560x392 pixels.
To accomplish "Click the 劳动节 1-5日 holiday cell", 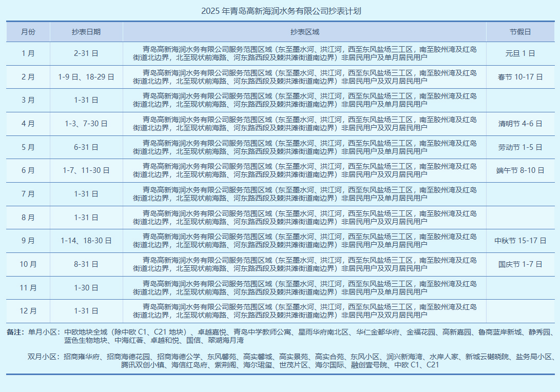I will [520, 147].
